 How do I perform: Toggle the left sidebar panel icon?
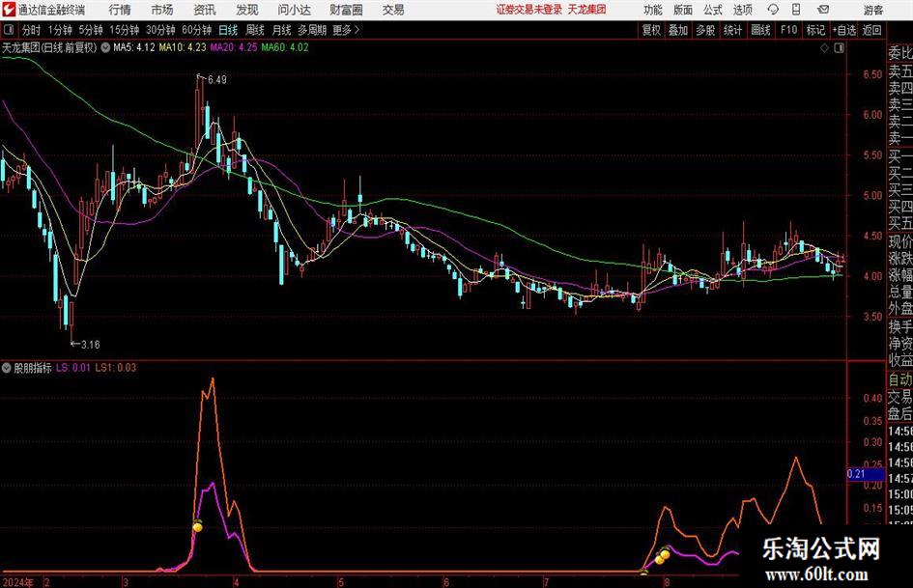(x=9, y=30)
